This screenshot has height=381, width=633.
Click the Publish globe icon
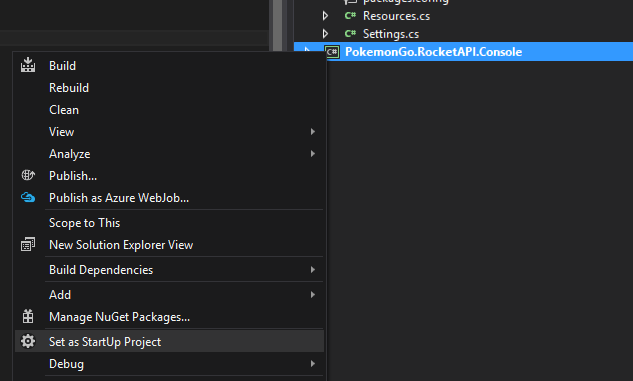28,175
